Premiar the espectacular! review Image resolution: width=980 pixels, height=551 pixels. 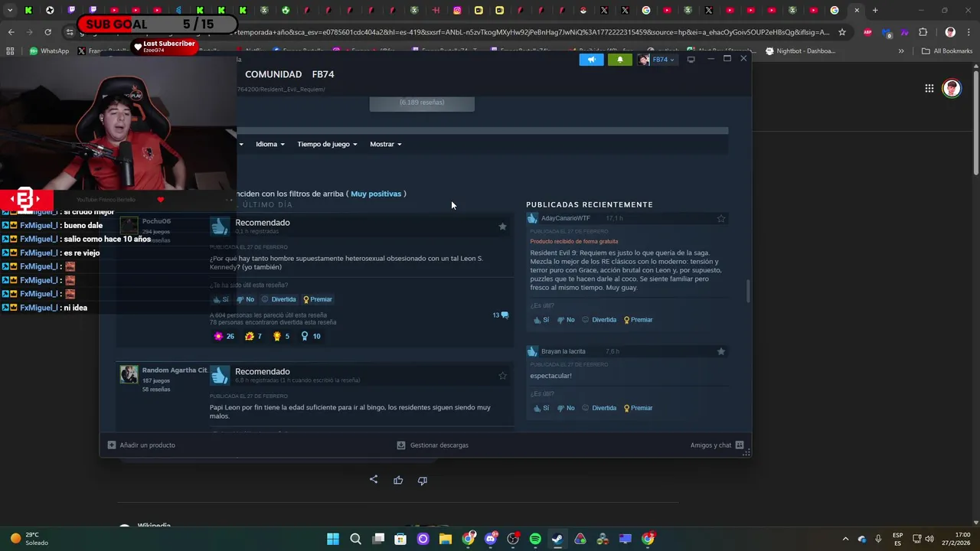point(638,408)
